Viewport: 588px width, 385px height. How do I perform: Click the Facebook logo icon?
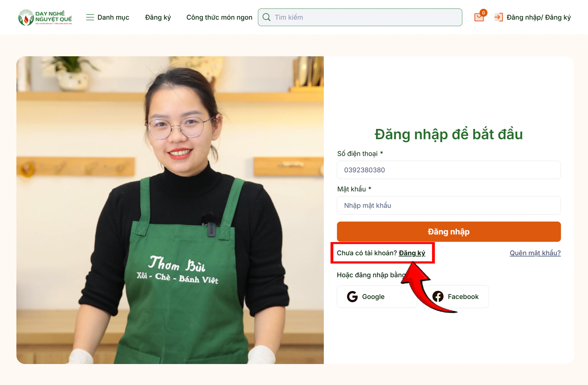[x=438, y=297]
